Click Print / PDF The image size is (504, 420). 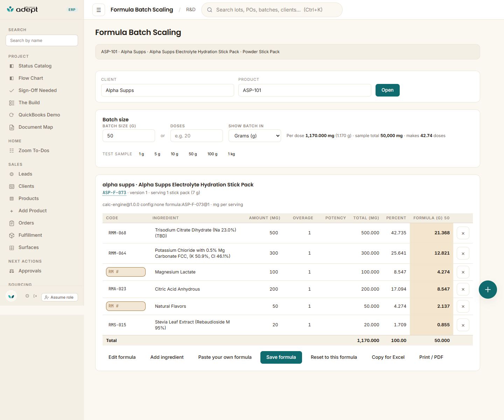(431, 357)
